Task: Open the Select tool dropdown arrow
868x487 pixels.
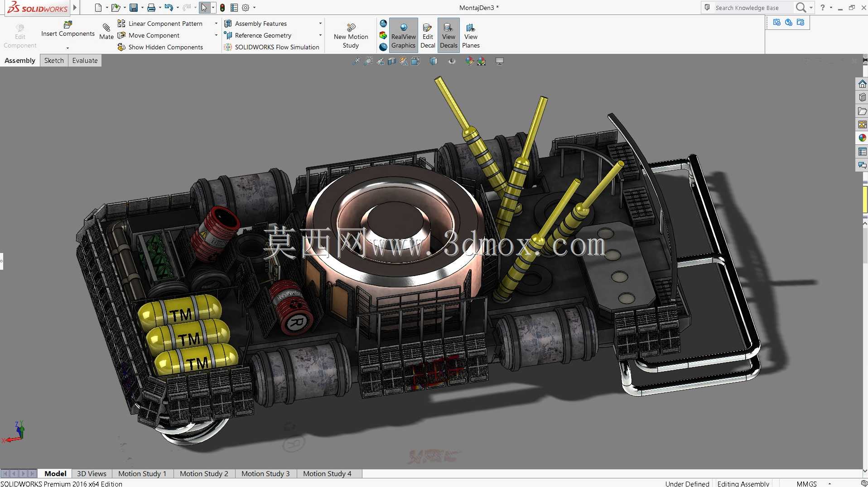Action: 213,8
